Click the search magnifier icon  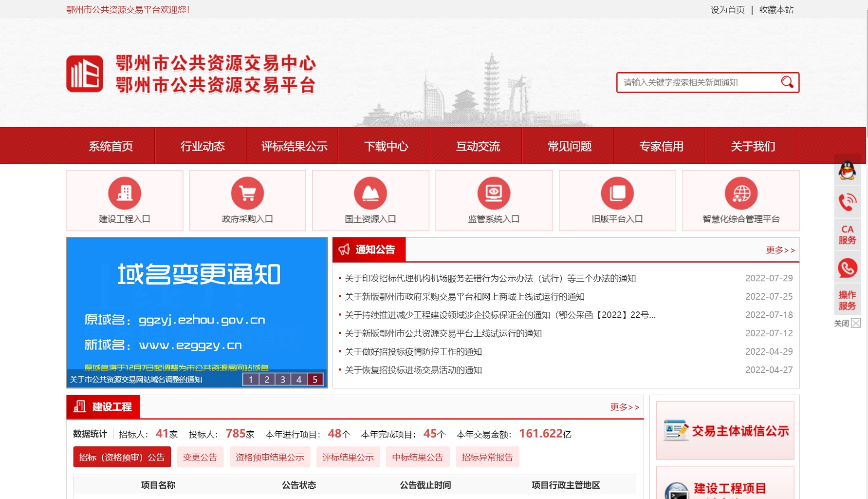tap(787, 82)
